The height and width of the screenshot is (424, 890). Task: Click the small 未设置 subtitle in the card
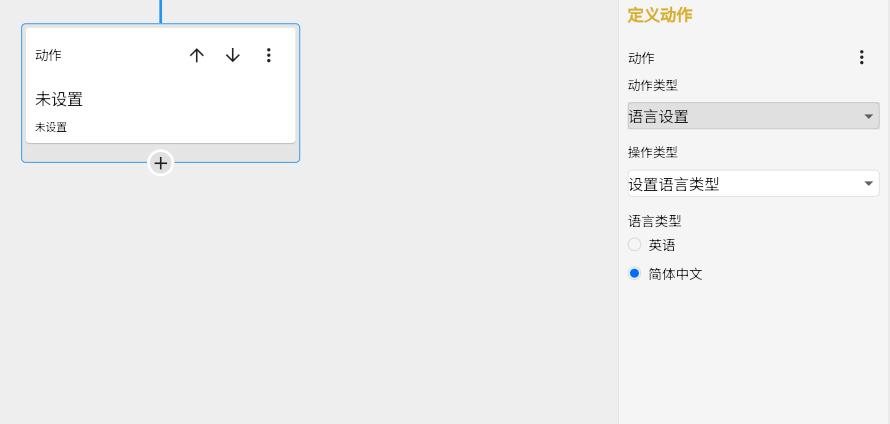coord(51,127)
